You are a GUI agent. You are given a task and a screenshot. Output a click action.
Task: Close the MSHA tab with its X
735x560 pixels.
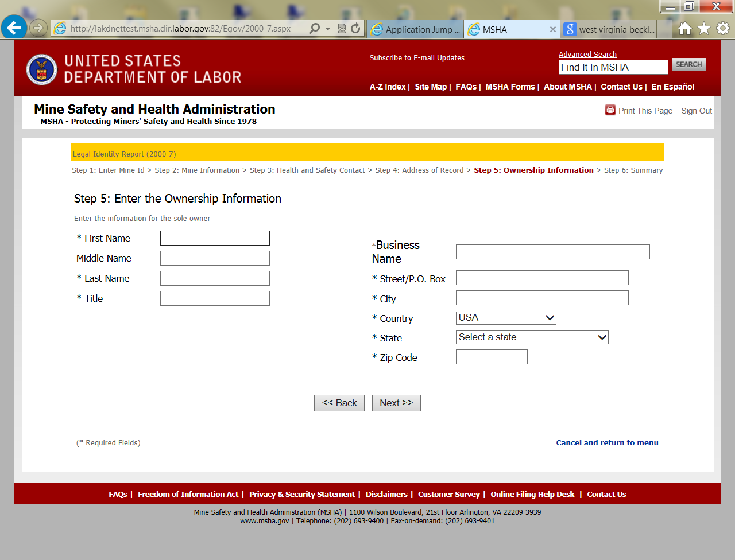pos(553,29)
